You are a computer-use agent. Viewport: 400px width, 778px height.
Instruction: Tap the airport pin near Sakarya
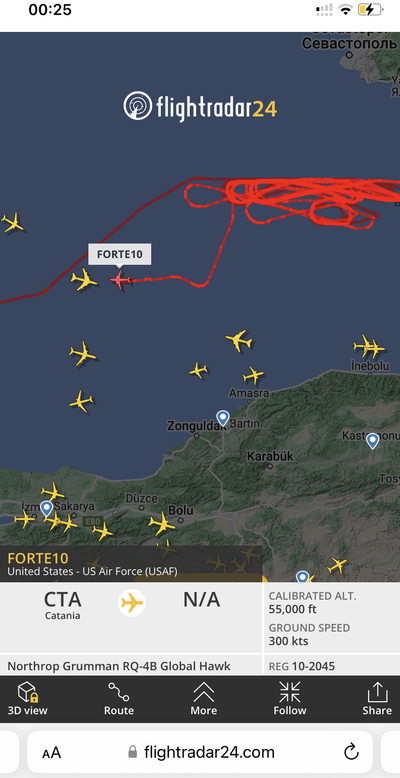pyautogui.click(x=47, y=509)
